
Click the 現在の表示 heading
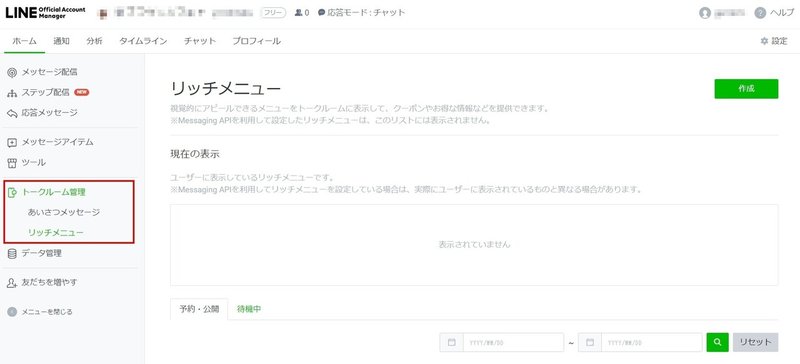(x=195, y=154)
